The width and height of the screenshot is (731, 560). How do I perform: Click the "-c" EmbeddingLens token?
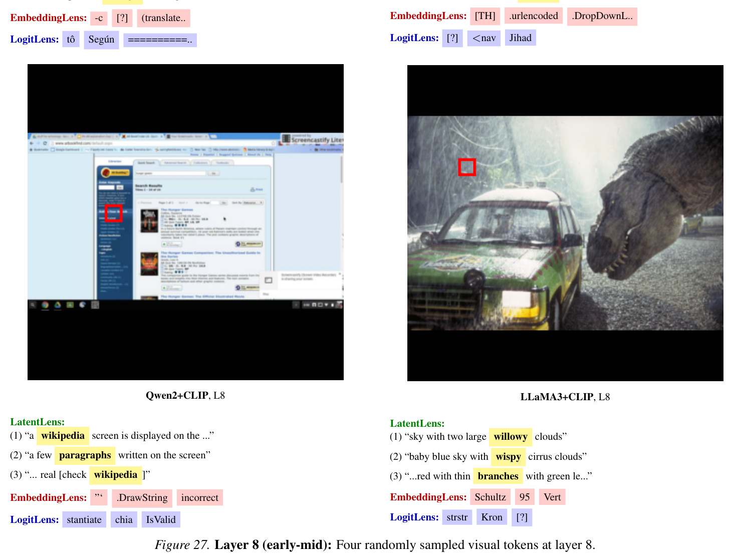(x=99, y=18)
